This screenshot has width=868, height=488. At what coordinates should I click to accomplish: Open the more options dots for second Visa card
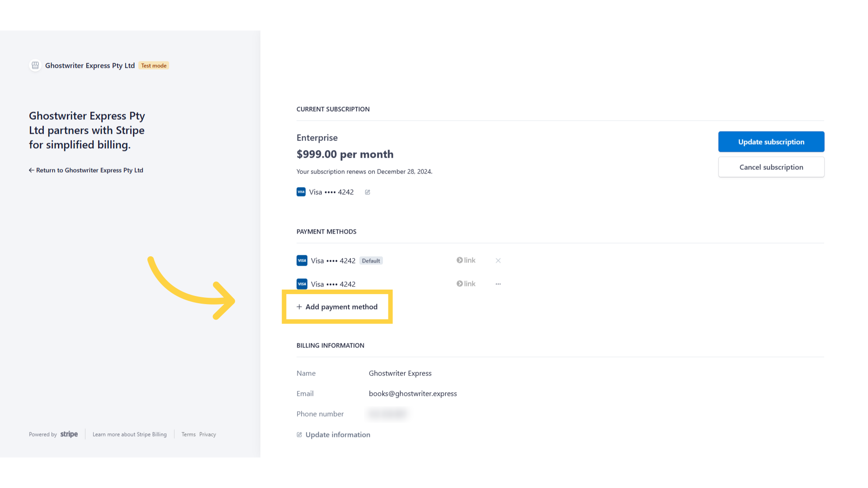[x=498, y=284]
